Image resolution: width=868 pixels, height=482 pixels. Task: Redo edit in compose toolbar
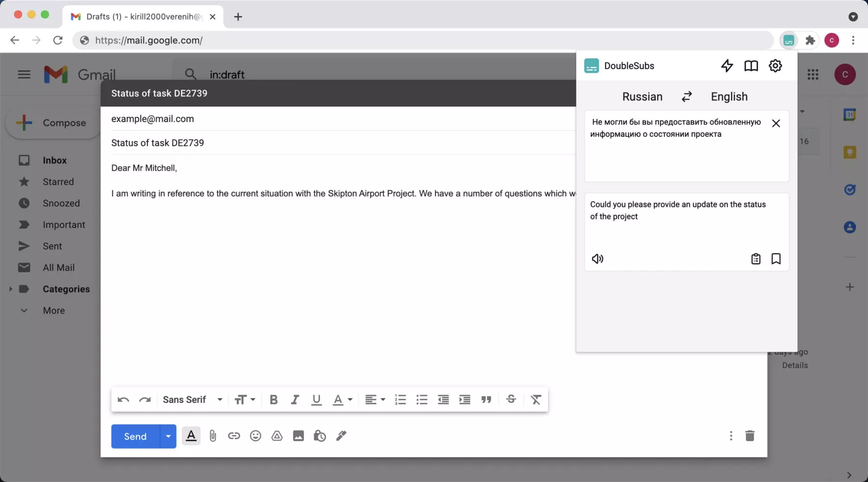145,400
